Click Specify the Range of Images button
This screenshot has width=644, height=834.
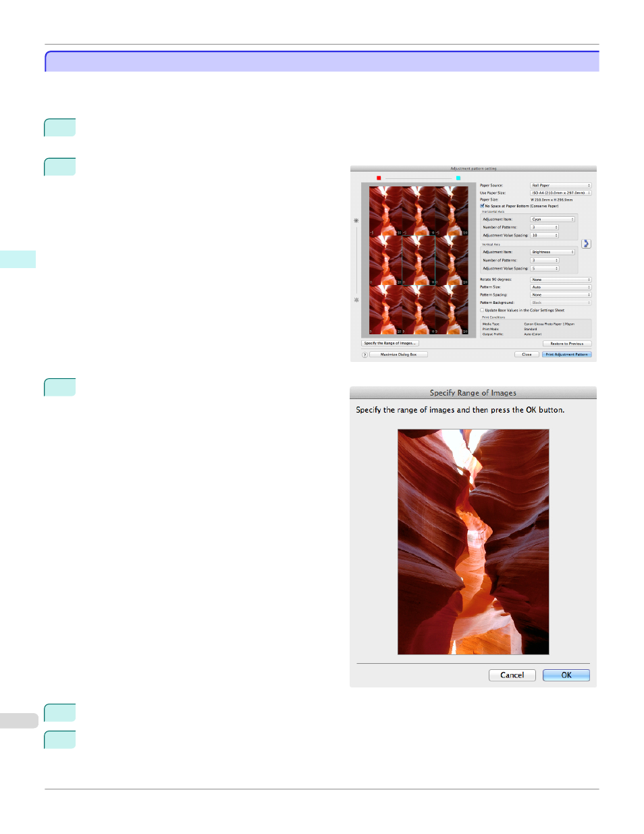point(390,343)
